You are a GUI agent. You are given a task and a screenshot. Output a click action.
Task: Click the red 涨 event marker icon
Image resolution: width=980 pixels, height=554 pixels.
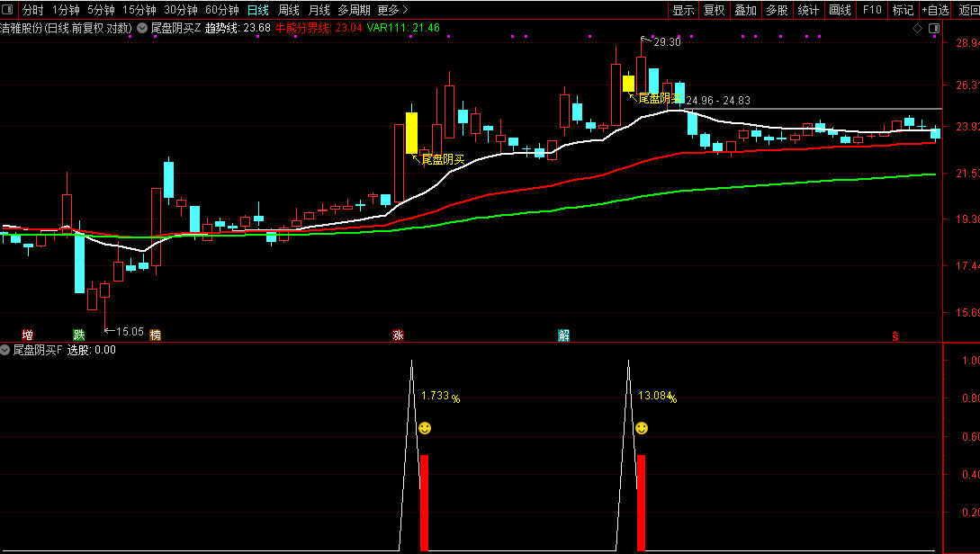398,335
